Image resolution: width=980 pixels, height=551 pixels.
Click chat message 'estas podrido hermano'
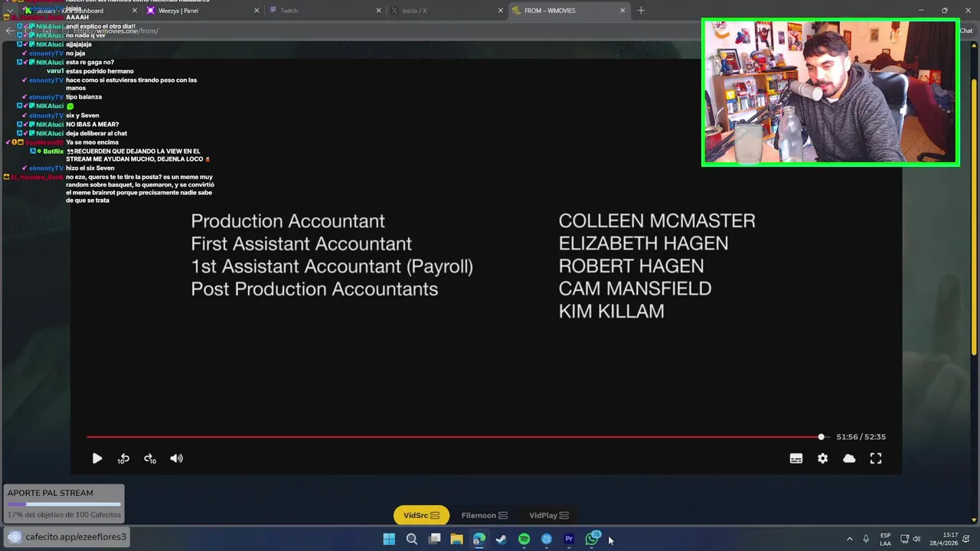[x=100, y=71]
